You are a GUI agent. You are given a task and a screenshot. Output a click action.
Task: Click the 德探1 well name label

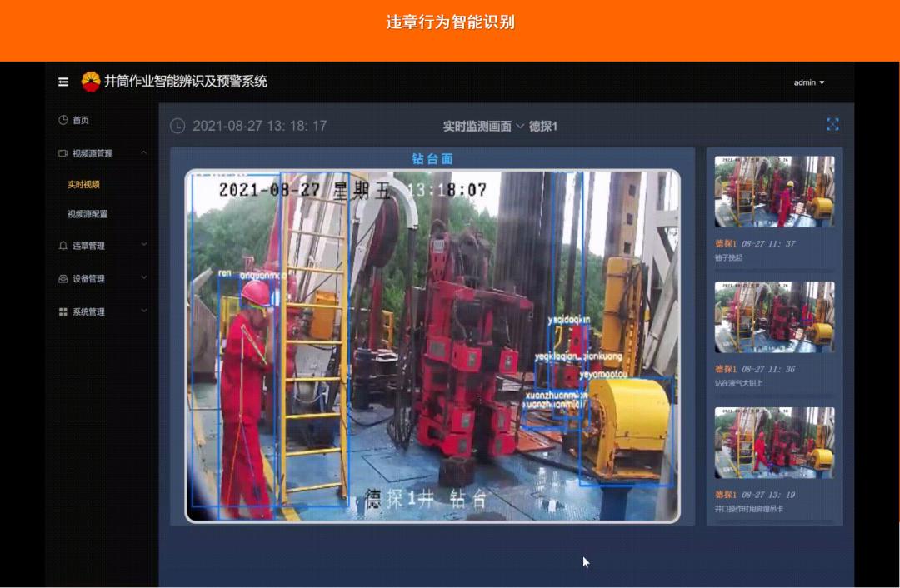(543, 127)
